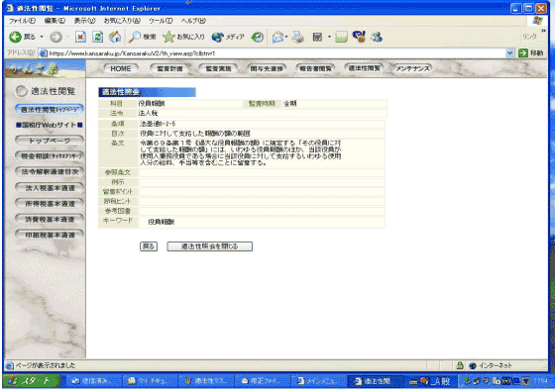Click the browser Back arrow icon
Viewport: 555px width, 392px height.
click(15, 37)
